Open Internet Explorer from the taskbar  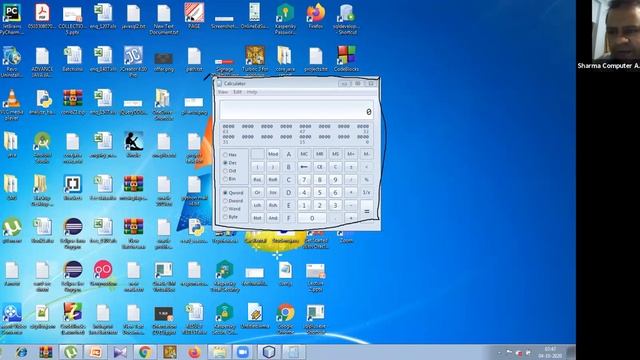point(21,352)
